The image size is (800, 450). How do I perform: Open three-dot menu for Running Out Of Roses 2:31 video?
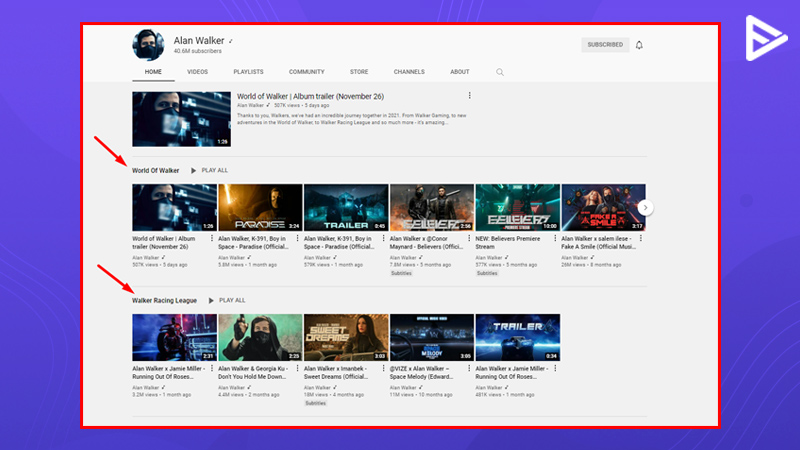click(212, 368)
